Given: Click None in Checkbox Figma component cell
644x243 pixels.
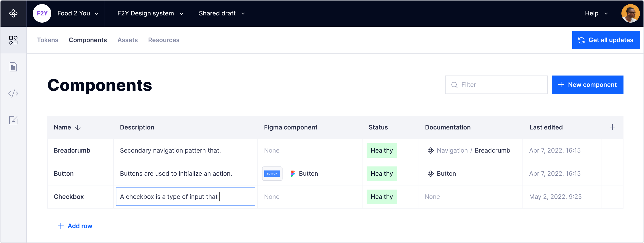Looking at the screenshot, I should click(272, 197).
